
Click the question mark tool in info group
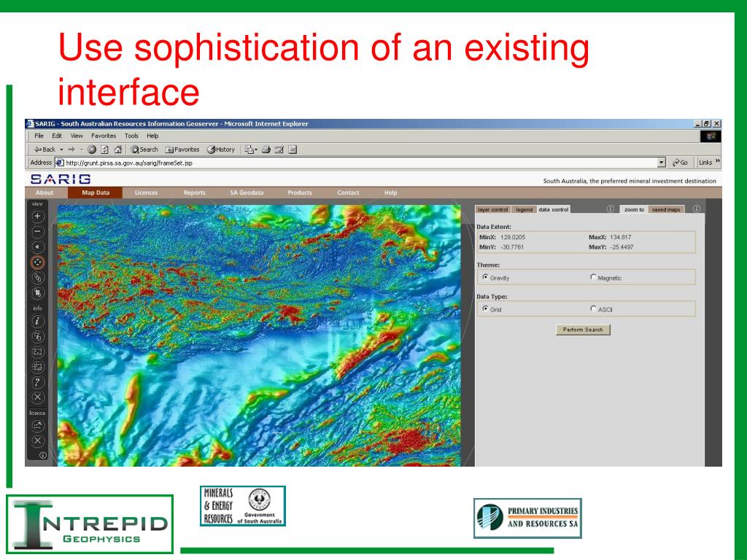pyautogui.click(x=37, y=382)
